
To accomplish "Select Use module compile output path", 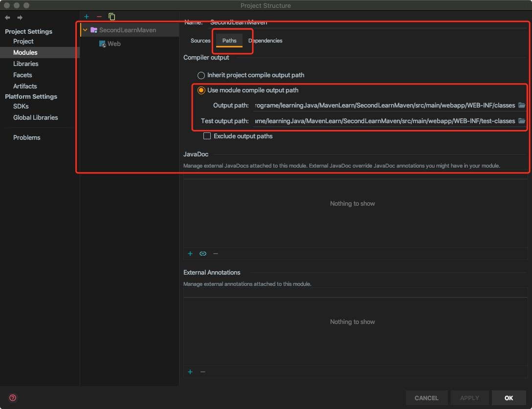I will pyautogui.click(x=201, y=90).
